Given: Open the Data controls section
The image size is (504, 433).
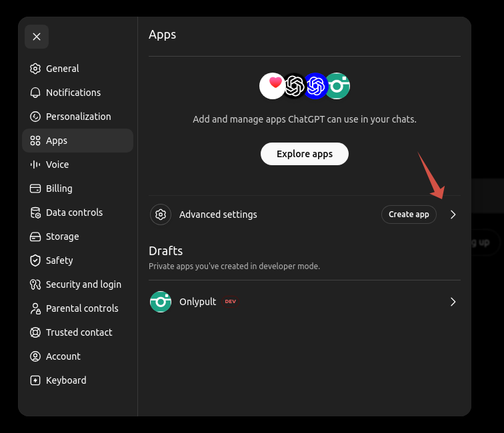Looking at the screenshot, I should point(77,213).
